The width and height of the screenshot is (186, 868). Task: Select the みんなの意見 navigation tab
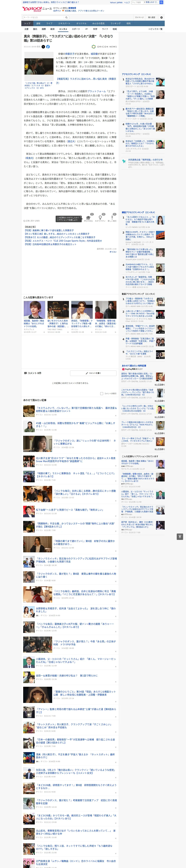[98, 24]
